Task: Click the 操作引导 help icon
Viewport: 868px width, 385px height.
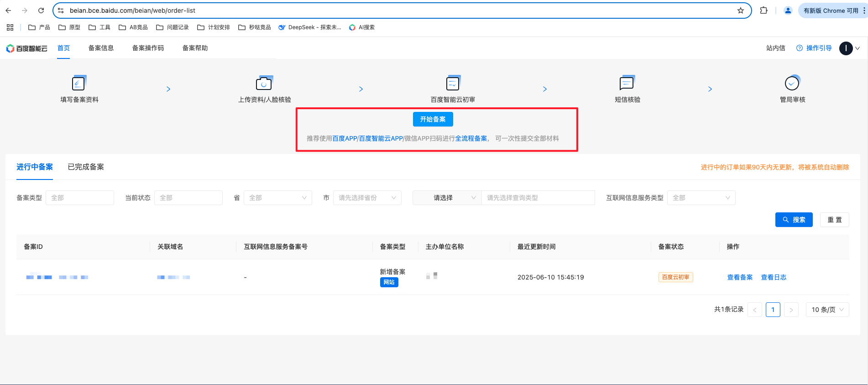Action: point(800,48)
